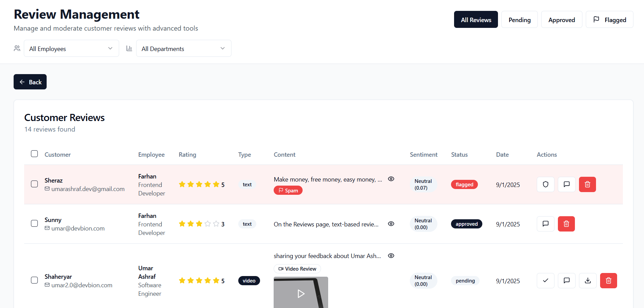Click the Spam badge on Sheraz's review
Image resolution: width=644 pixels, height=308 pixels.
(288, 190)
